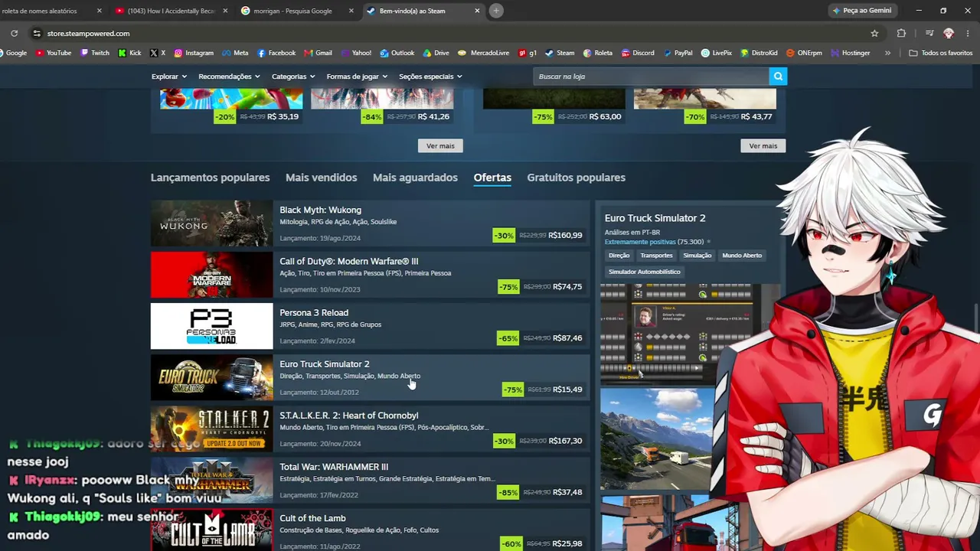980x551 pixels.
Task: Switch to the Bem-vindo(a) ao Steam browser tab
Action: tap(423, 11)
